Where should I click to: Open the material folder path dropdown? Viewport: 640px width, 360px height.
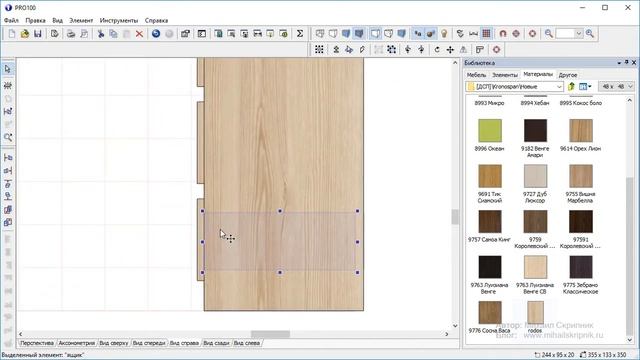(x=559, y=87)
